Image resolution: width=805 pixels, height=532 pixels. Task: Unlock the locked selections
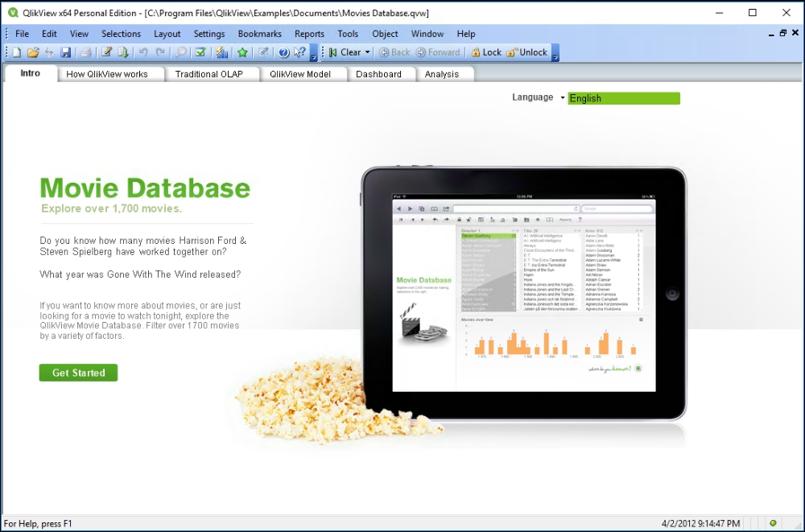(526, 52)
